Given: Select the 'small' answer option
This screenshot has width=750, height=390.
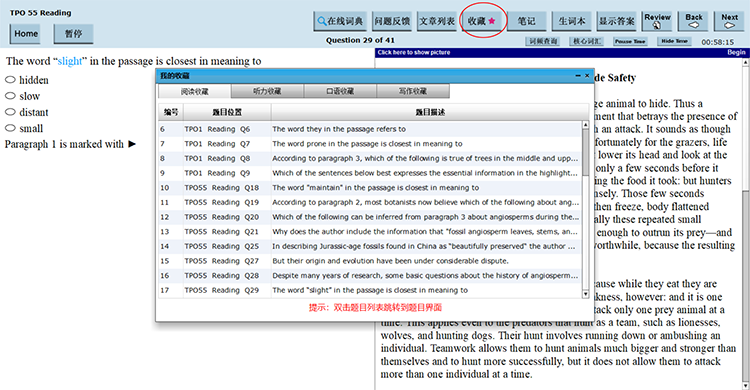Looking at the screenshot, I should [10, 128].
